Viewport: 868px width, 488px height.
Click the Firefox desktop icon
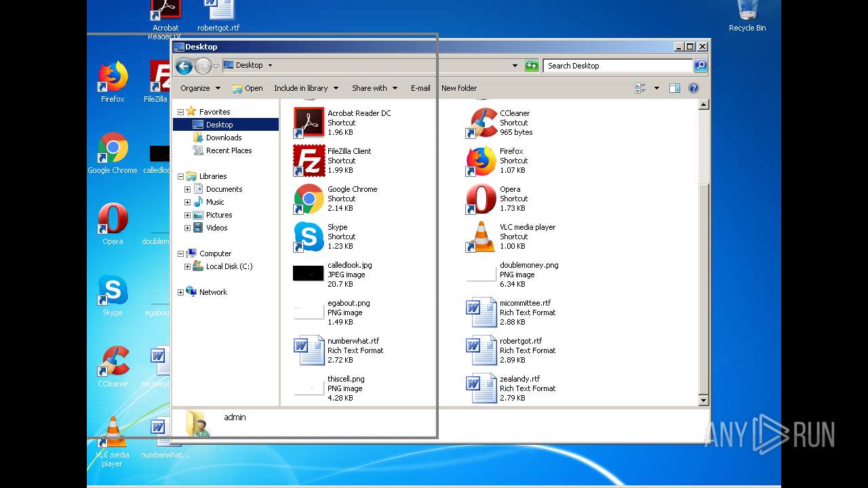pyautogui.click(x=113, y=81)
